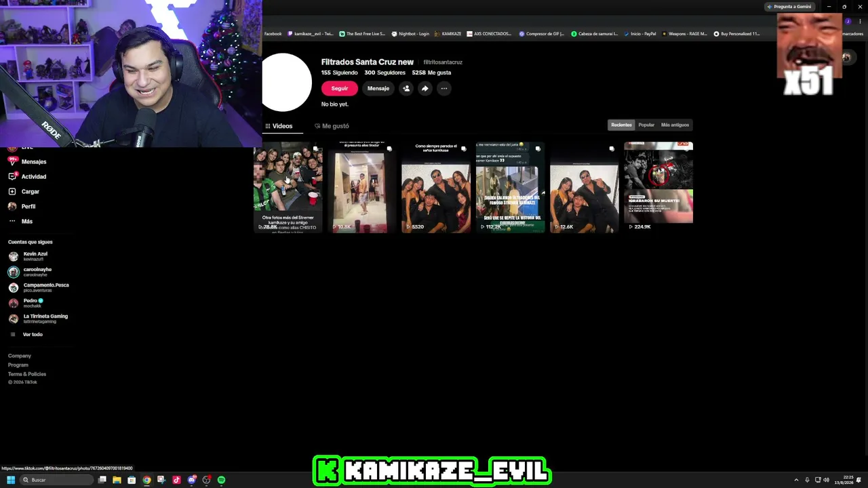Send a Mensaje to this profile
Image resolution: width=868 pixels, height=488 pixels.
(378, 88)
